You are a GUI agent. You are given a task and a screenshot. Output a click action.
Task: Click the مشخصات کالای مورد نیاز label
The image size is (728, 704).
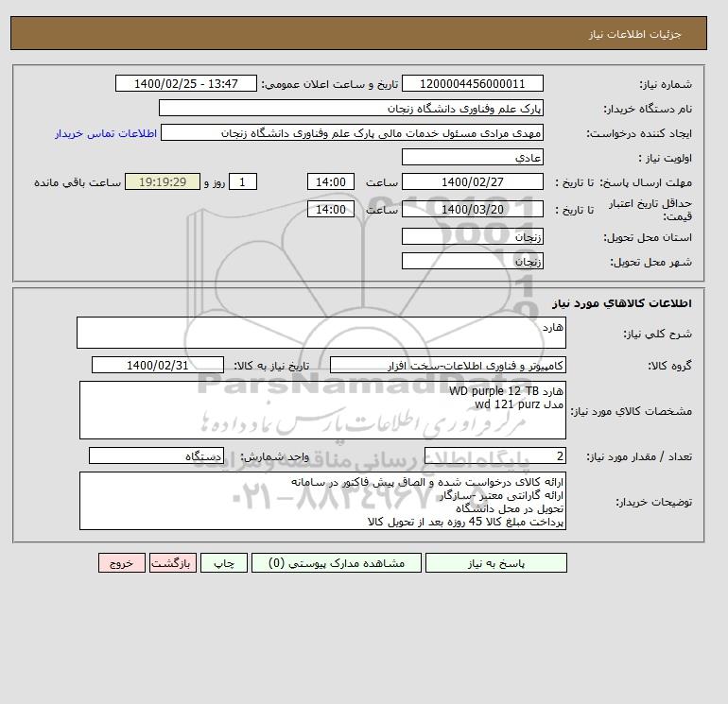coord(631,411)
